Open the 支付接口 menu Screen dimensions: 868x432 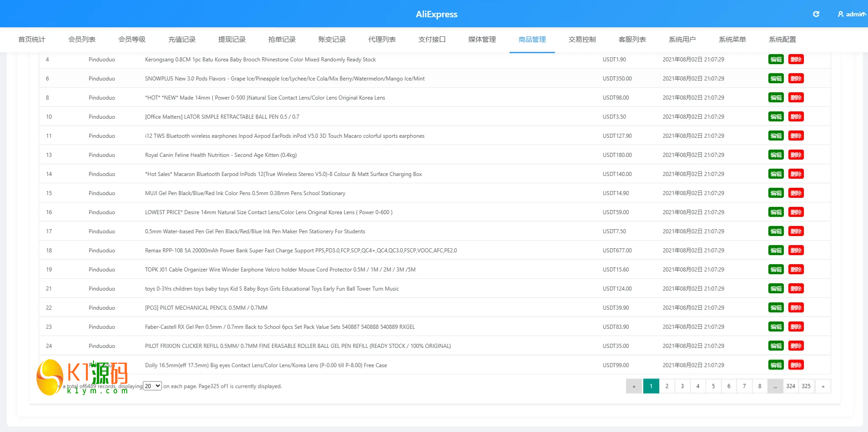(432, 40)
